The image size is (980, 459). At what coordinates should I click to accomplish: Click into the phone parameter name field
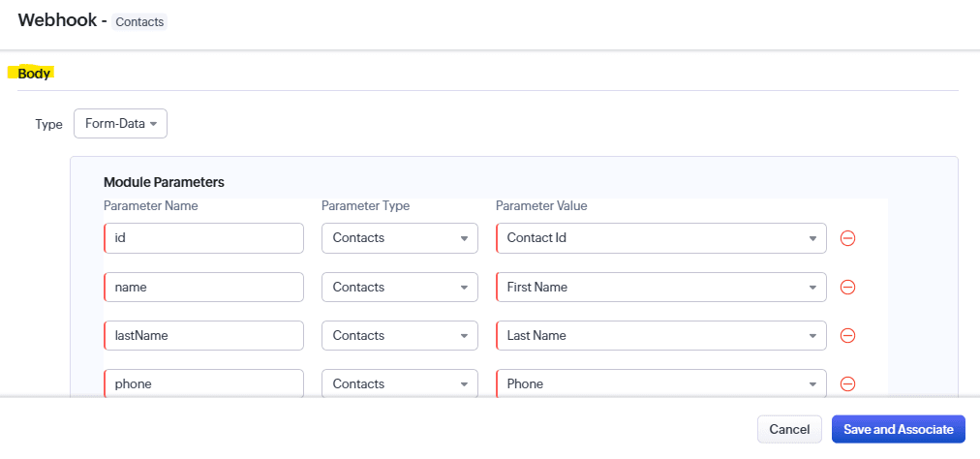(204, 383)
